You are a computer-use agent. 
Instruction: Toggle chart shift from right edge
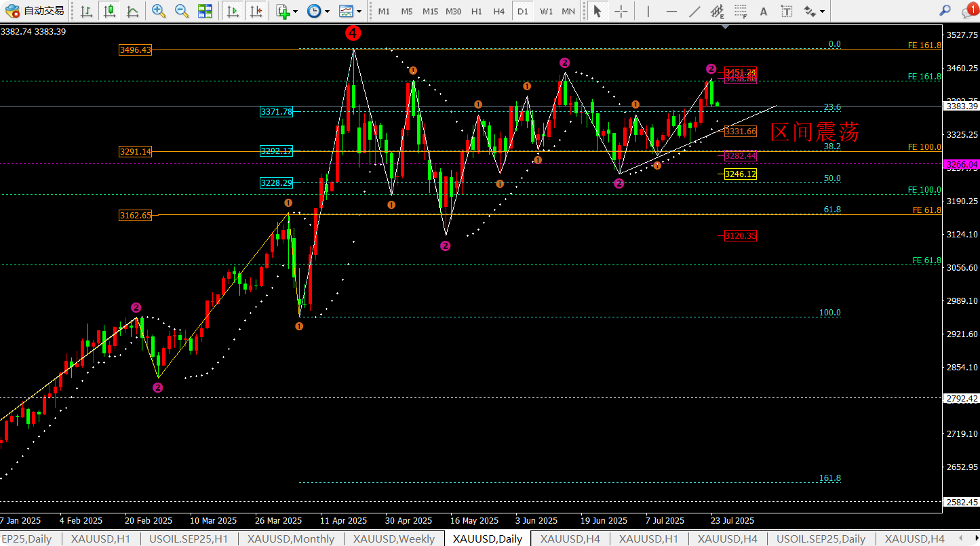coord(256,11)
